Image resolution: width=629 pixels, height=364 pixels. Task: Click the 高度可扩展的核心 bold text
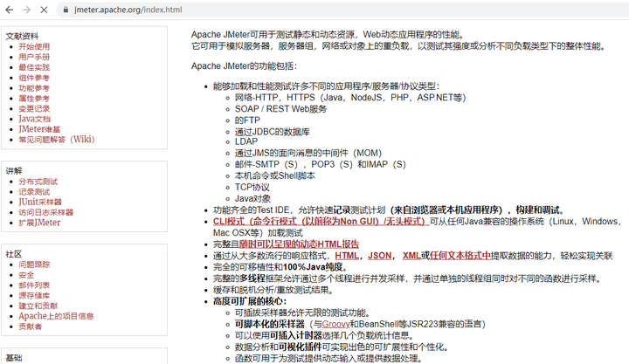(x=250, y=301)
